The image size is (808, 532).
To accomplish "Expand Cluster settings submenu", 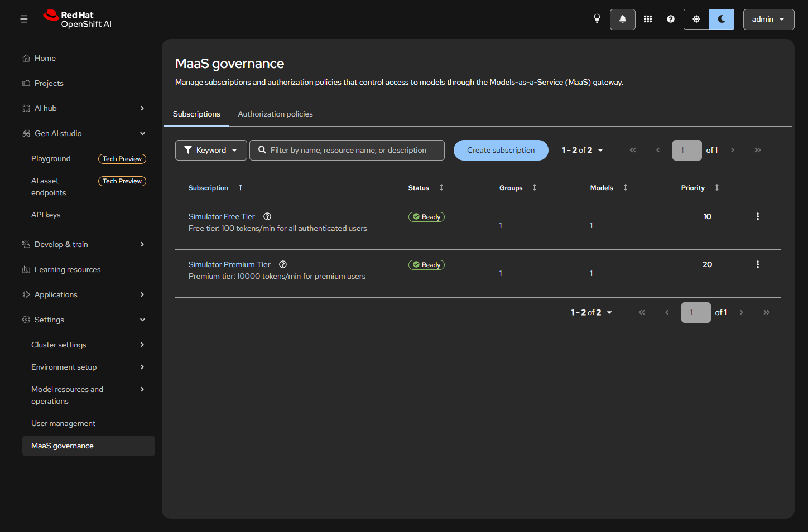I will pyautogui.click(x=88, y=345).
